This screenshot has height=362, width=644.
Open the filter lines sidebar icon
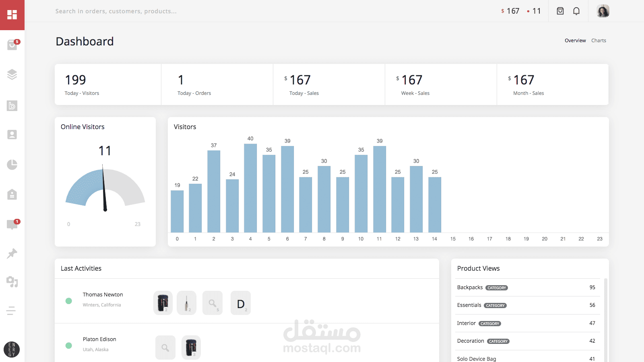pyautogui.click(x=11, y=311)
